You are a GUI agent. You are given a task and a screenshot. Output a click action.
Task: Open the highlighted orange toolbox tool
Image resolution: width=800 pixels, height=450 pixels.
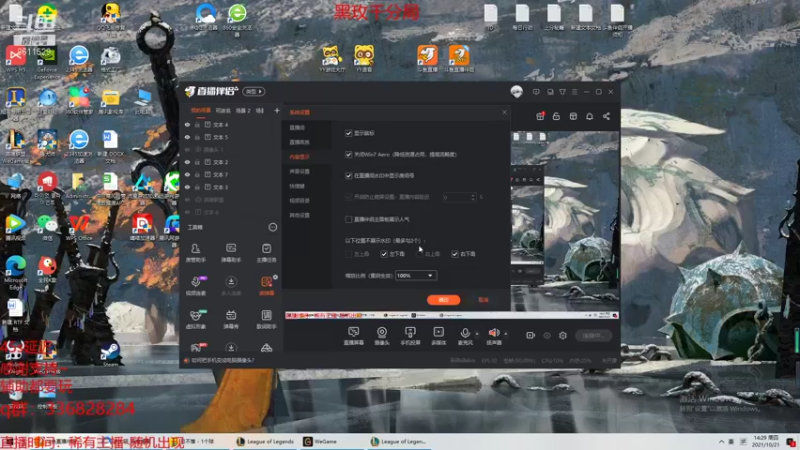tap(266, 286)
